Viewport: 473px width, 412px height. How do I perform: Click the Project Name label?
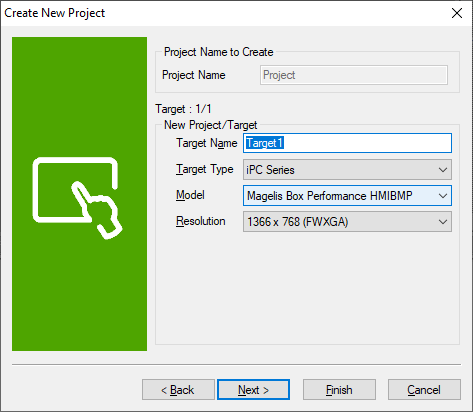[194, 75]
